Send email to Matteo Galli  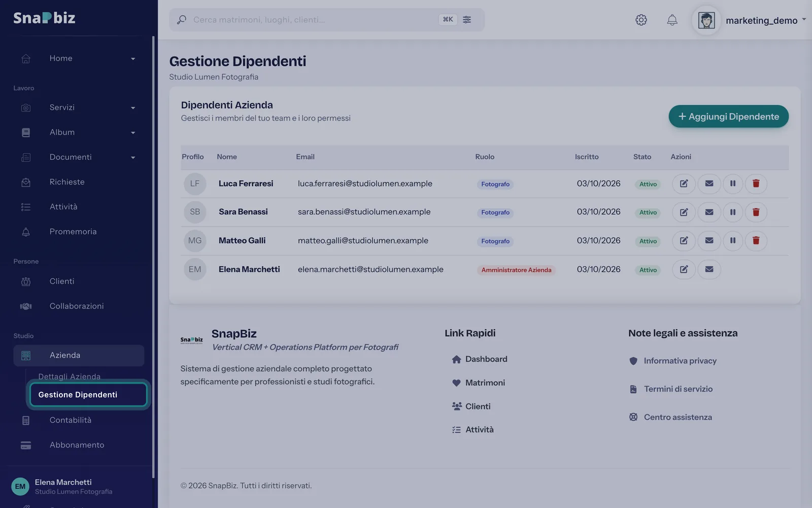[x=709, y=241]
